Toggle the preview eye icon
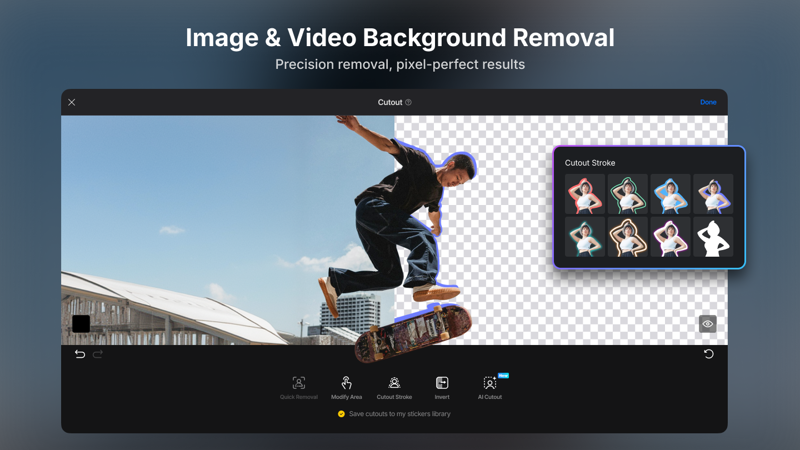This screenshot has width=800, height=450. [x=708, y=324]
